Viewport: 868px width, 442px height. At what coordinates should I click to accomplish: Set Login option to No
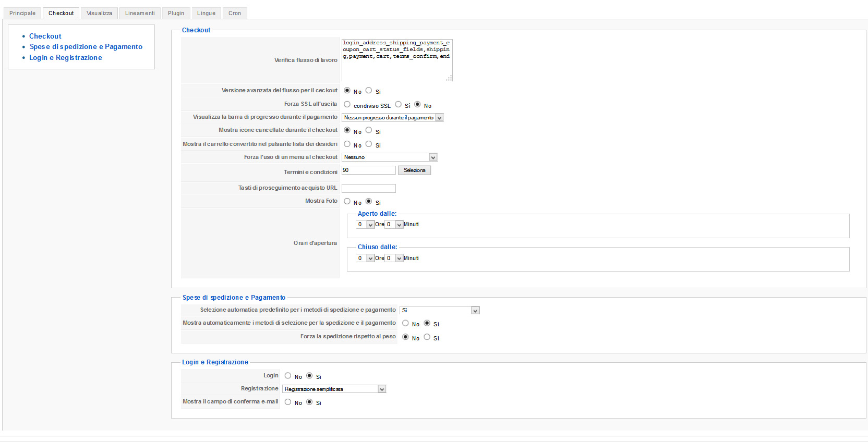click(288, 376)
